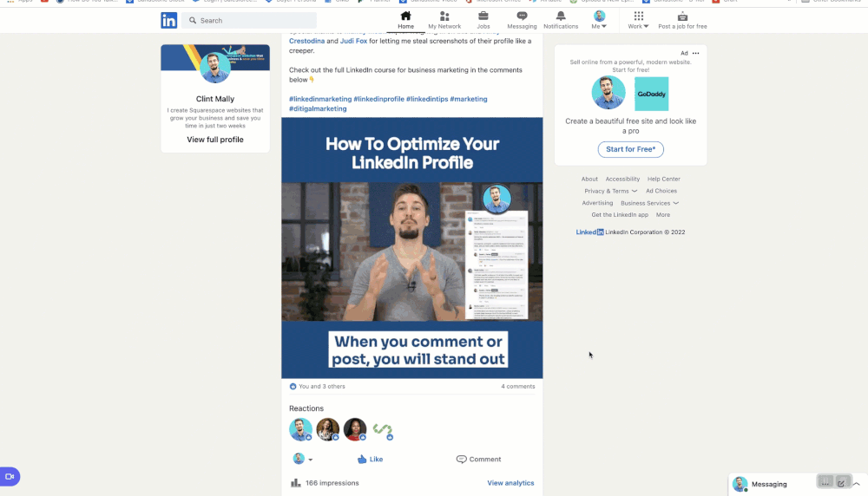
Task: Click hashtag #linkedinmarketing
Action: click(x=320, y=99)
